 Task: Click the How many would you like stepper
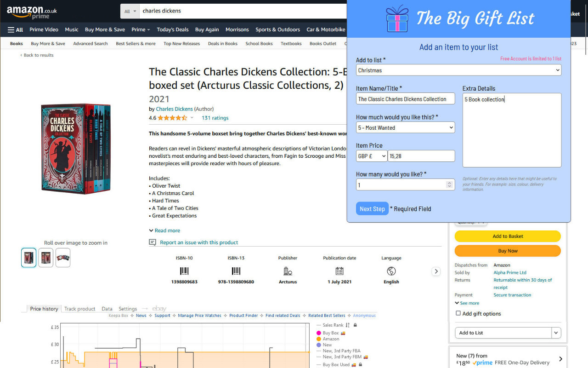(x=449, y=184)
